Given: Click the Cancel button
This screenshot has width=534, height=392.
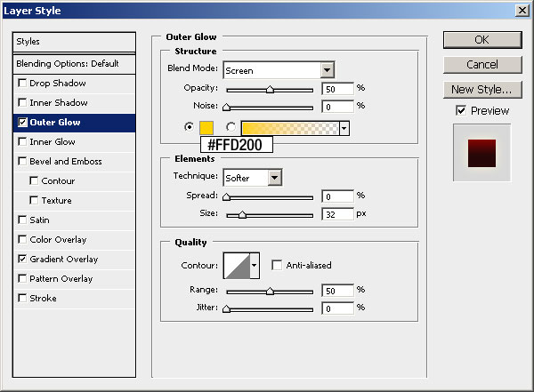Looking at the screenshot, I should click(482, 65).
